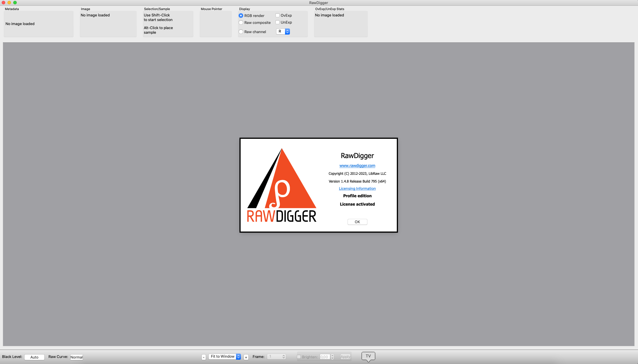This screenshot has height=364, width=638.
Task: Click the 'Alt-Click to place sample' text
Action: pyautogui.click(x=158, y=30)
